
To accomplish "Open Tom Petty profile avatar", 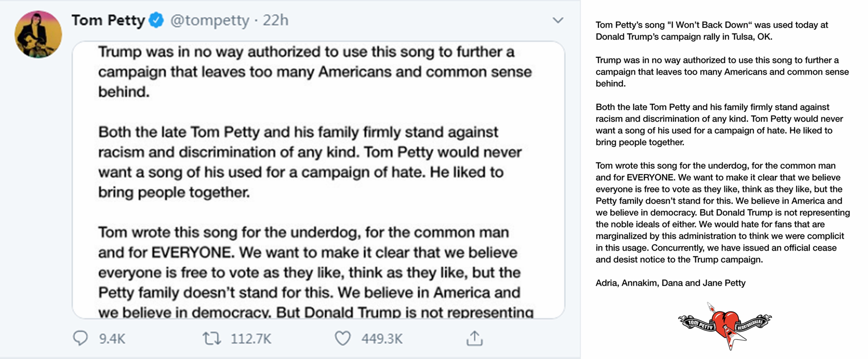I will pyautogui.click(x=38, y=34).
